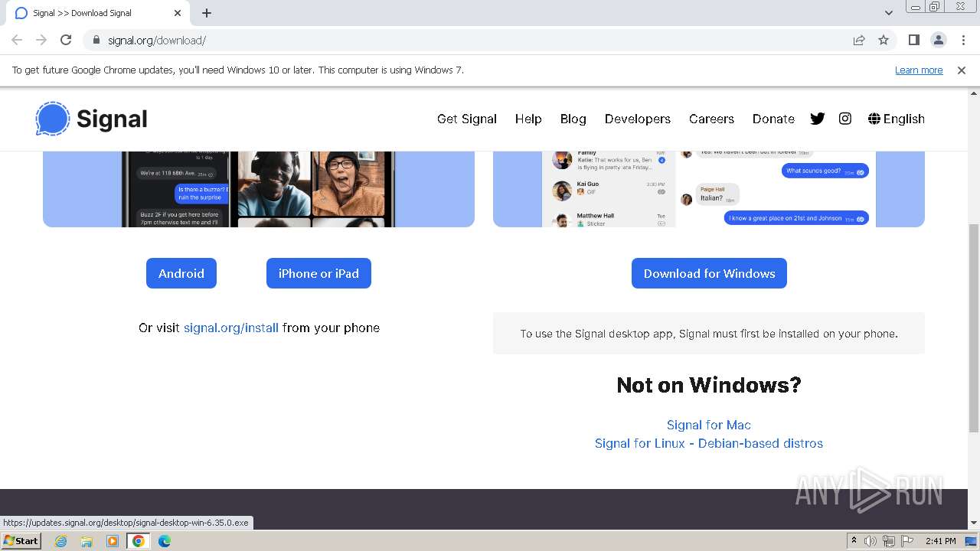Viewport: 980px width, 551px height.
Task: Click the iPhone or iPad button
Action: (x=318, y=273)
